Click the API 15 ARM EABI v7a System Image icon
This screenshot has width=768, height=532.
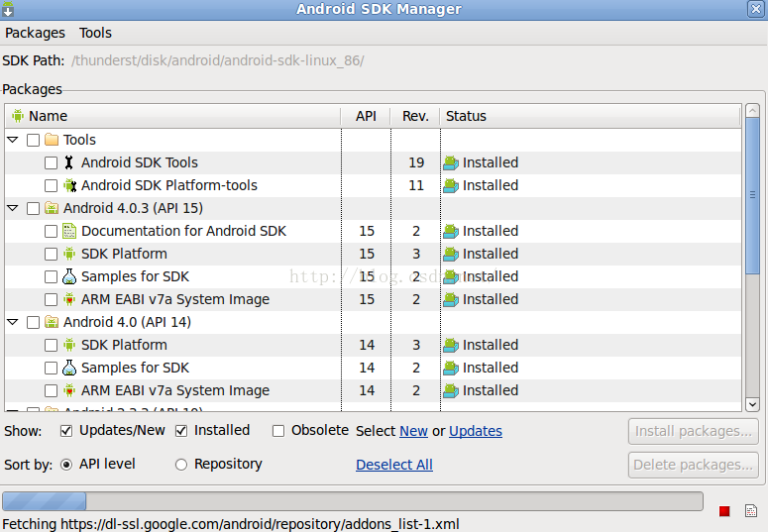coord(69,299)
